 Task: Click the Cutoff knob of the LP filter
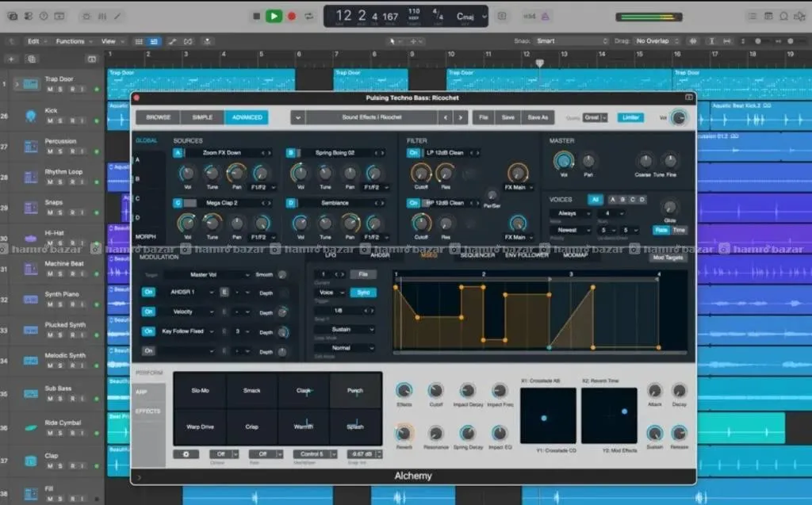pos(421,173)
